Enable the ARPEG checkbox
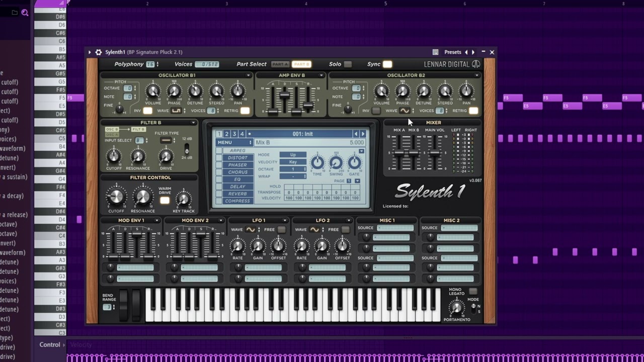This screenshot has width=644, height=362. click(x=219, y=150)
